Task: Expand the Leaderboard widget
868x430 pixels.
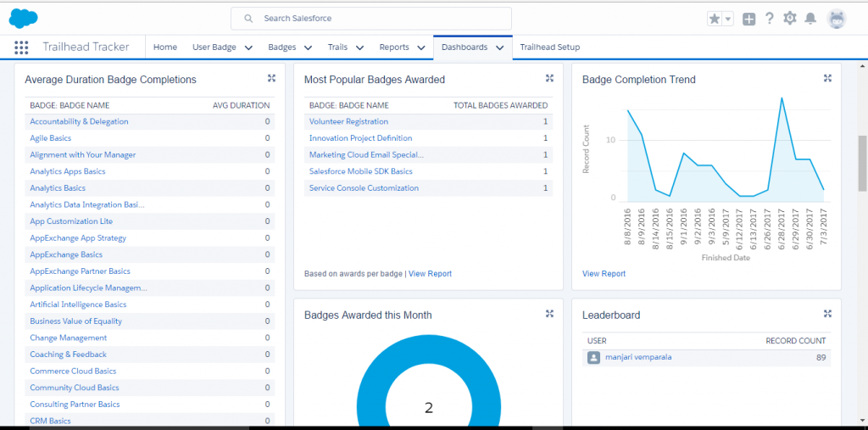Action: [x=827, y=314]
